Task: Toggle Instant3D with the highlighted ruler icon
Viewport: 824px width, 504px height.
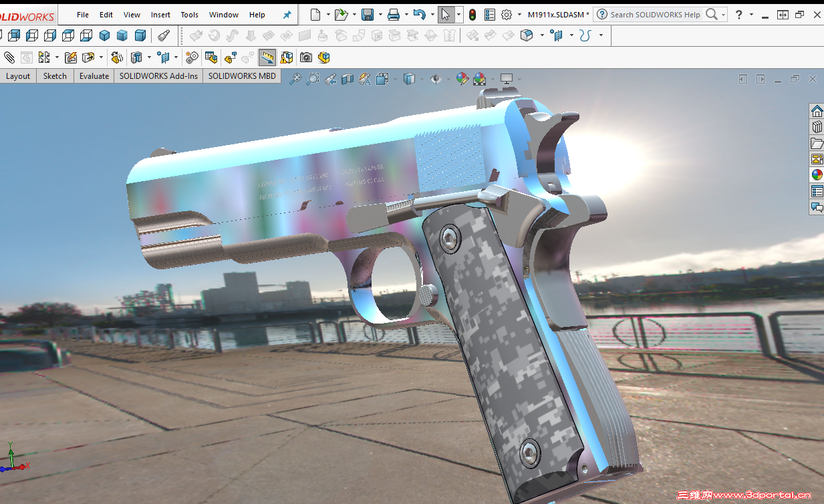Action: pyautogui.click(x=267, y=57)
